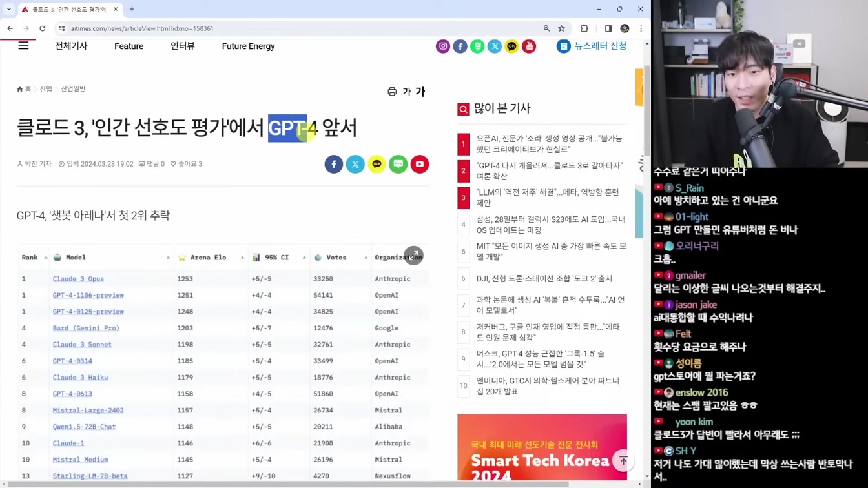Open the site's X (Twitter) icon in header

tap(495, 46)
